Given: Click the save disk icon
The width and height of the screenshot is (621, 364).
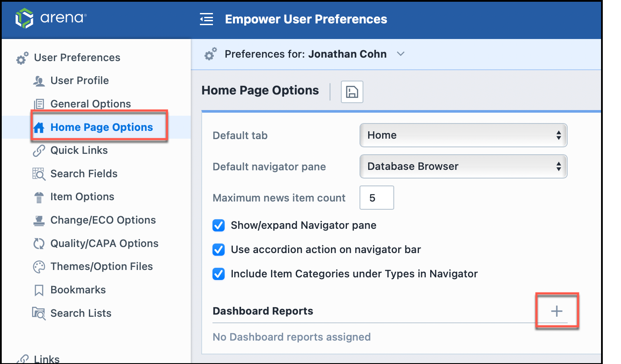Looking at the screenshot, I should click(352, 92).
